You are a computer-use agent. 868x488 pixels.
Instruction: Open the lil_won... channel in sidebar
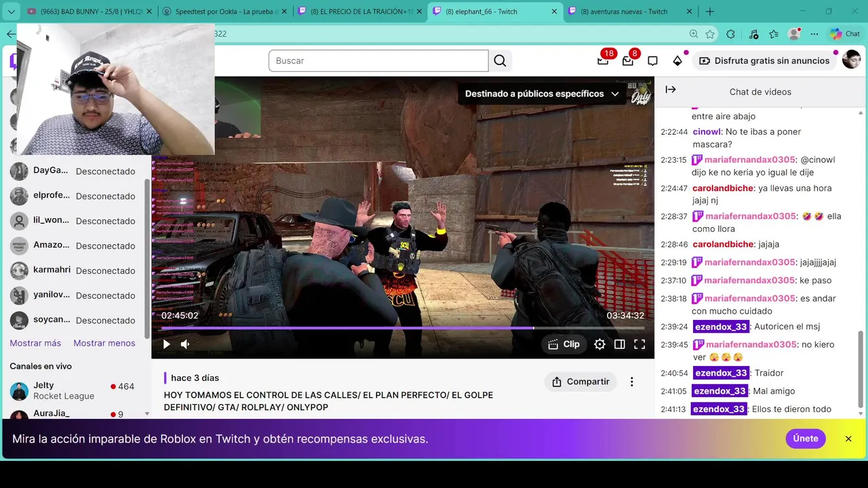pyautogui.click(x=73, y=221)
